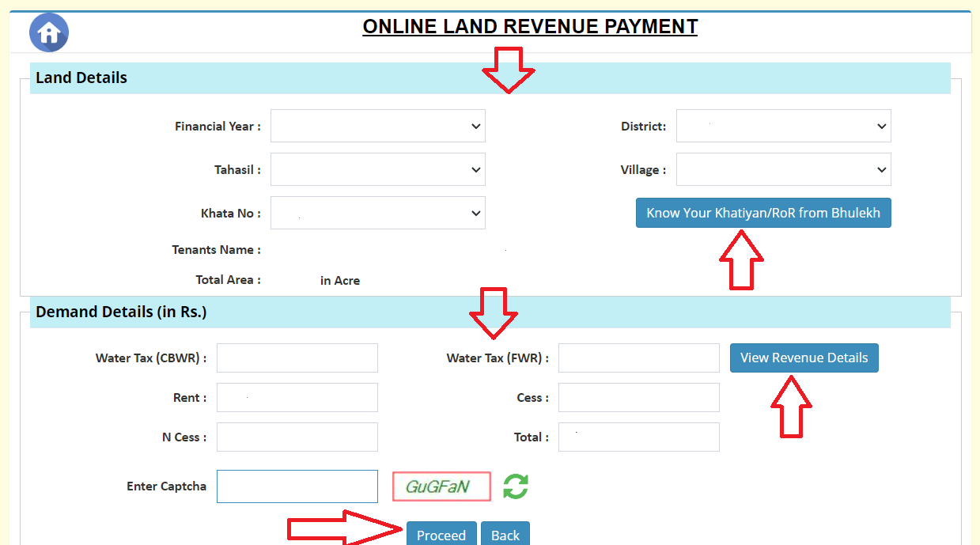The height and width of the screenshot is (545, 980).
Task: Refresh the captcha with green arrows icon
Action: coord(515,486)
